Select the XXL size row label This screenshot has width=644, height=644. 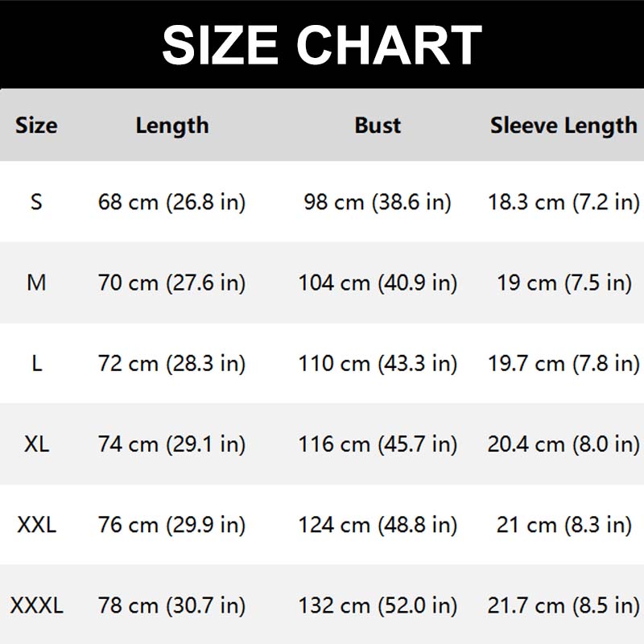click(36, 525)
